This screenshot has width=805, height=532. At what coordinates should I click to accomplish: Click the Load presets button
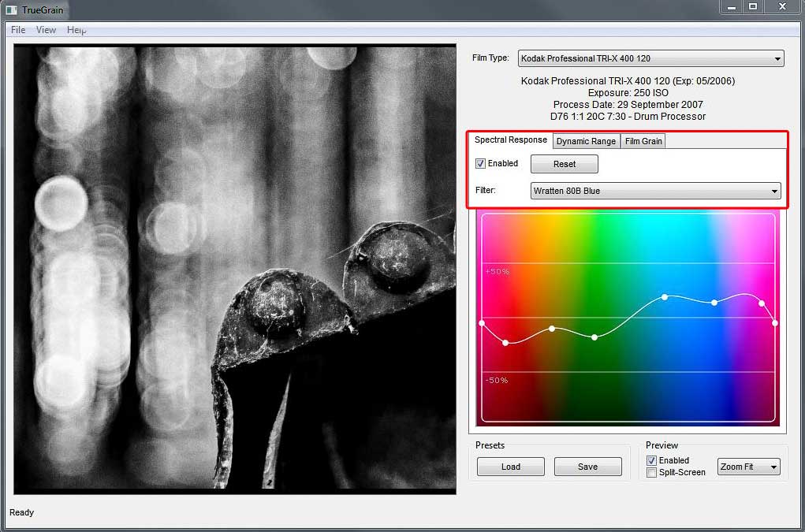510,467
